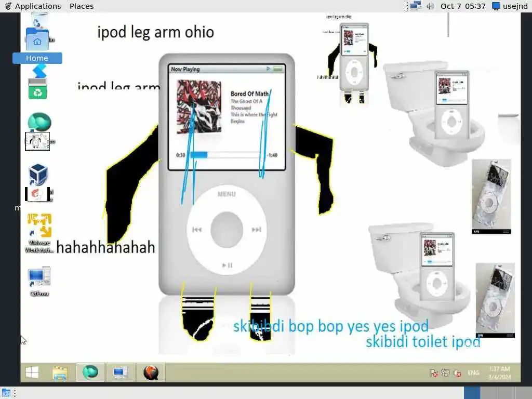The height and width of the screenshot is (399, 532).
Task: Switch to the third workspace in switcher
Action: pos(507,393)
